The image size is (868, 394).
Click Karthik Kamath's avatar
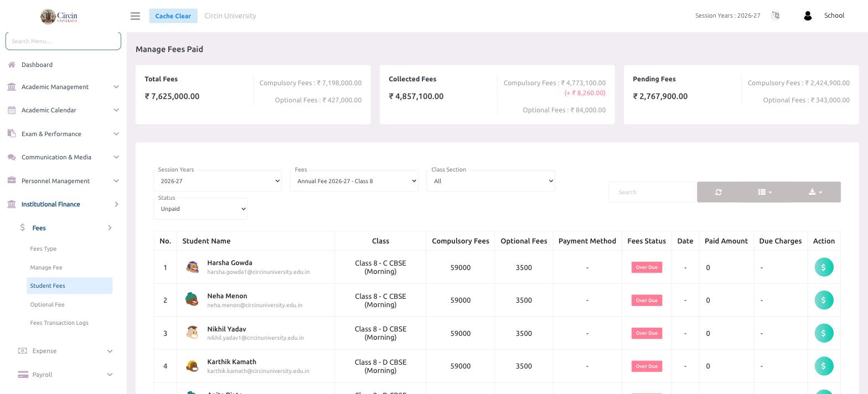[192, 366]
